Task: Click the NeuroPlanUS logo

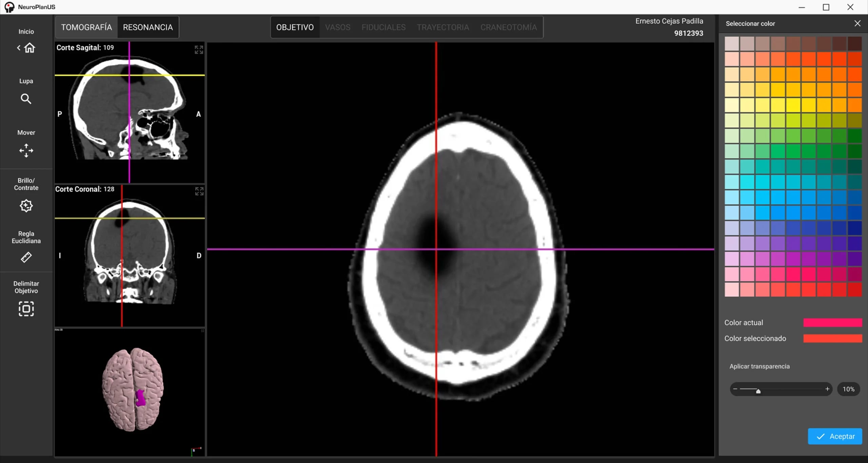Action: [x=9, y=7]
